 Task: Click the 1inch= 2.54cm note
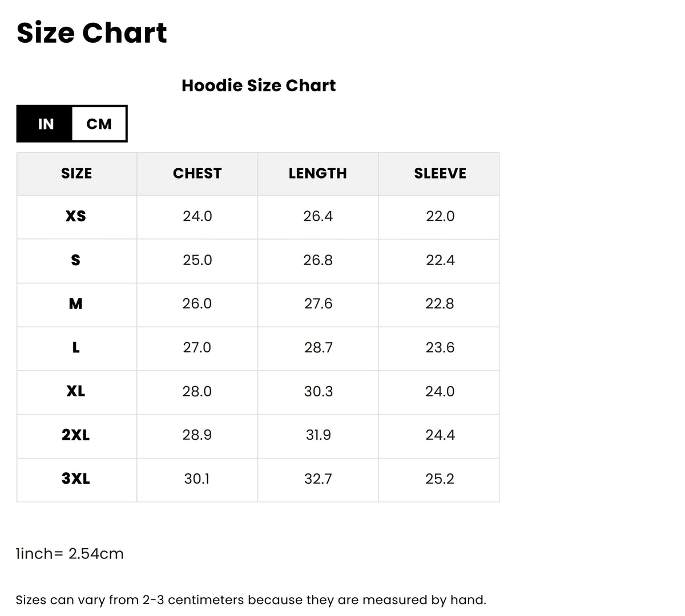(70, 554)
